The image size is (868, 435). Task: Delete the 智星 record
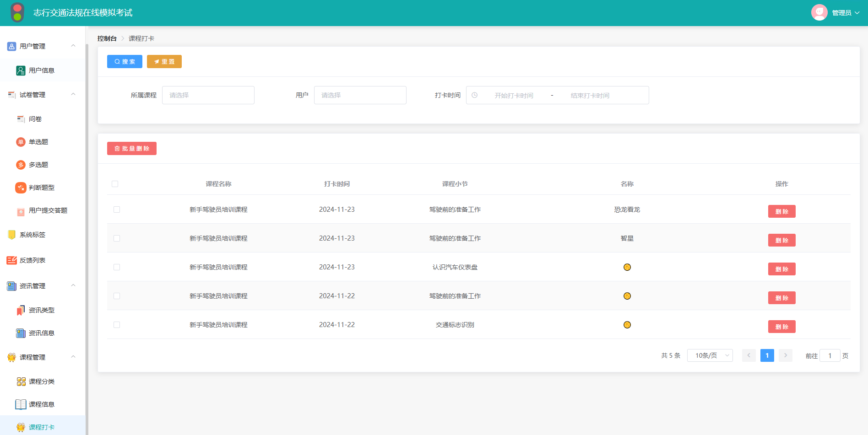pos(781,240)
